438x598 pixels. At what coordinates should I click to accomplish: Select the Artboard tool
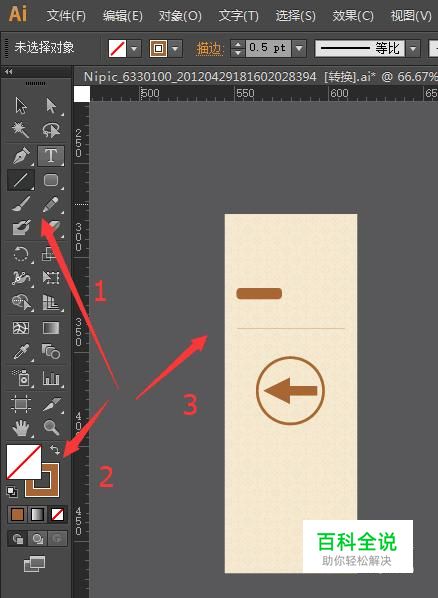pos(21,403)
